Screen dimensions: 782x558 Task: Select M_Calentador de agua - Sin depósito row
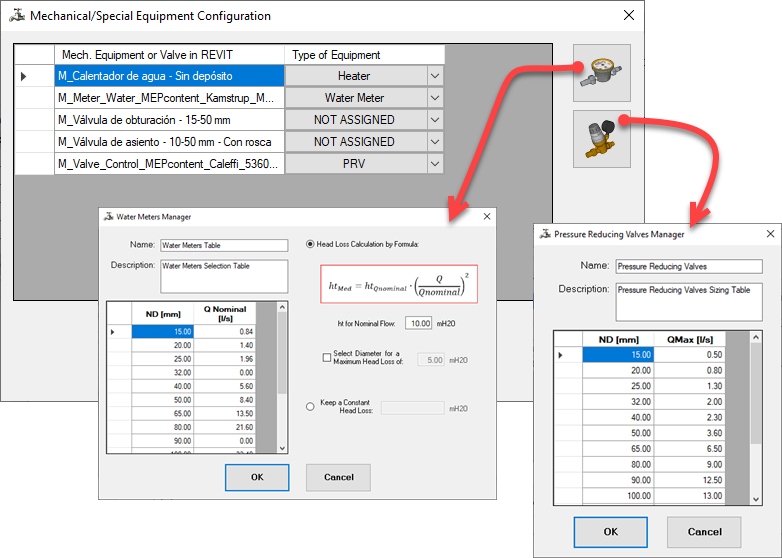(x=170, y=76)
